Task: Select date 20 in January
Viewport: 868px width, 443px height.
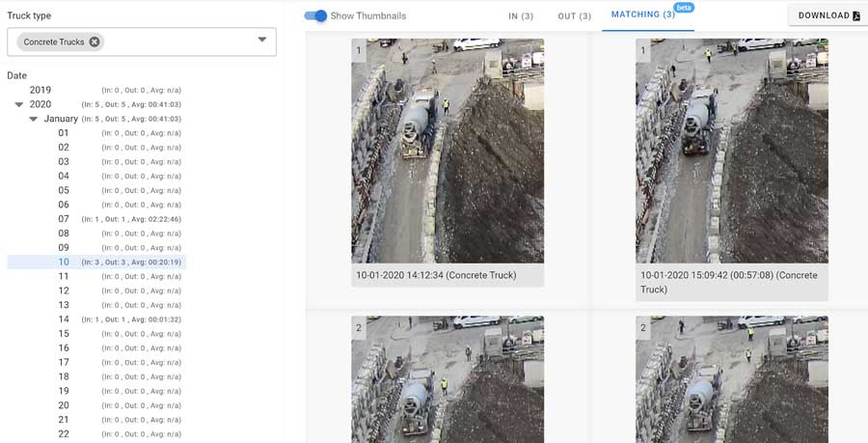Action: pyautogui.click(x=96, y=405)
